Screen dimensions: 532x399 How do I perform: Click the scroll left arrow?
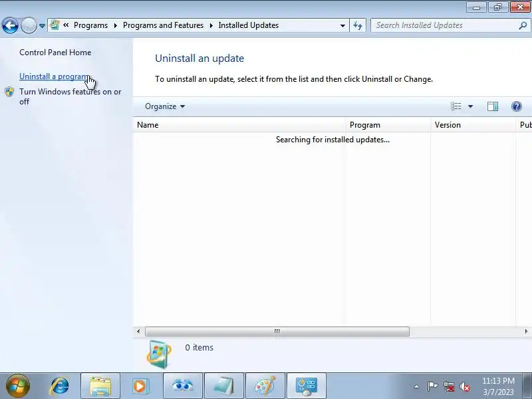138,331
